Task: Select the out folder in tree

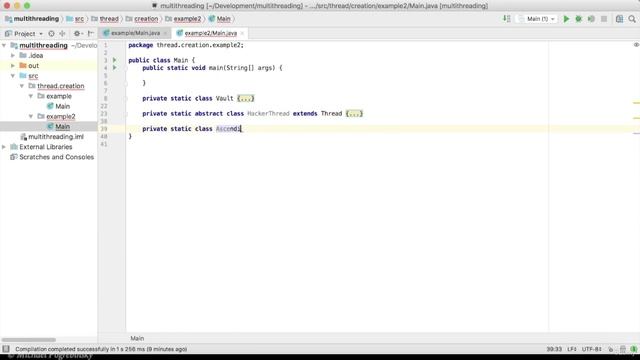Action: (49, 66)
